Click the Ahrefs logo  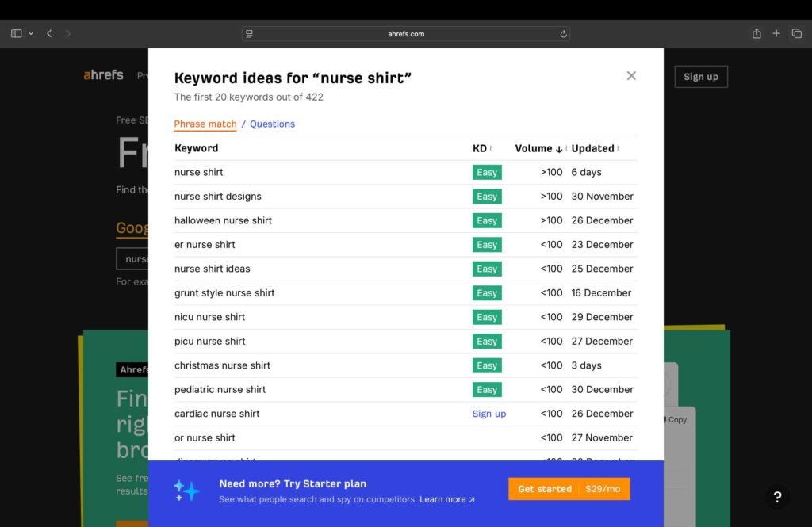tap(104, 75)
